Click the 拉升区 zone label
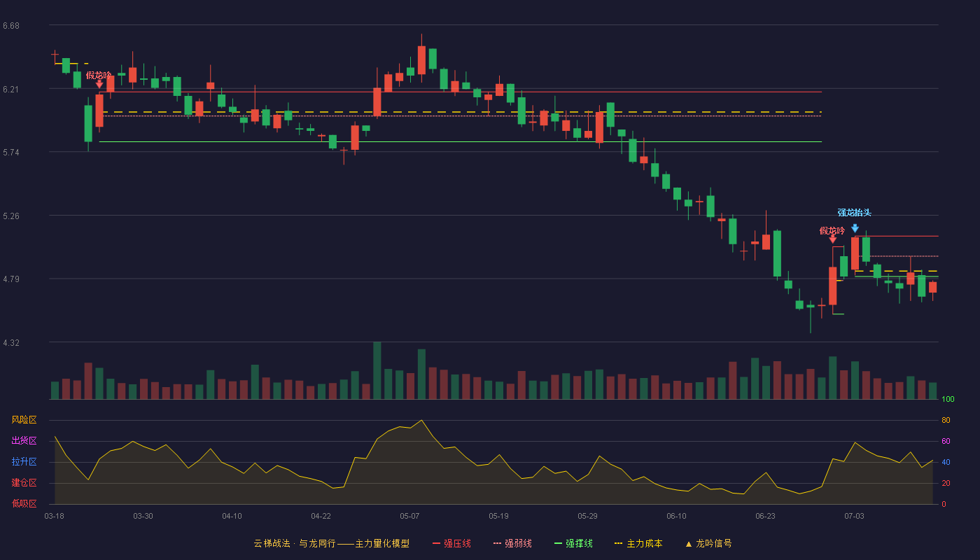This screenshot has height=560, width=980. point(24,462)
